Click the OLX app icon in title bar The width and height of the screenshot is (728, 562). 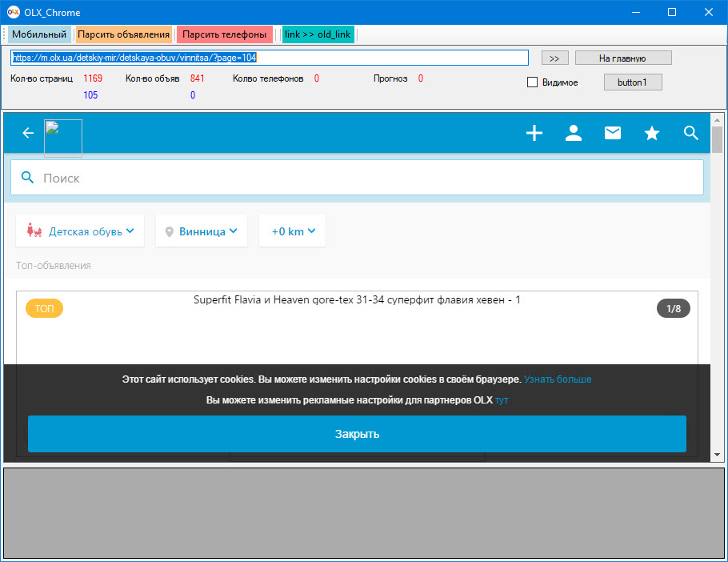pos(14,12)
